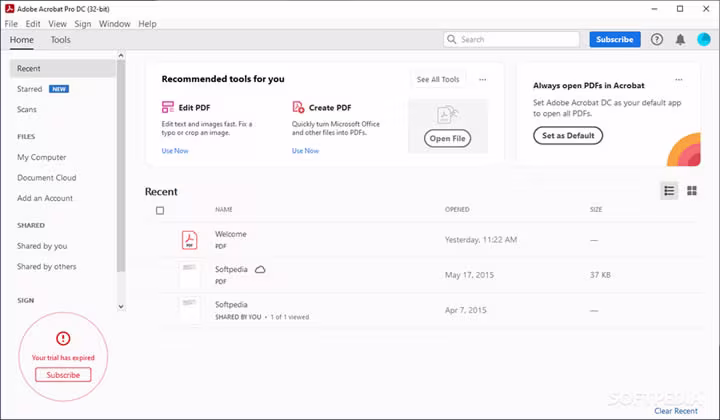Open the Edit menu
The width and height of the screenshot is (720, 420).
click(x=33, y=24)
